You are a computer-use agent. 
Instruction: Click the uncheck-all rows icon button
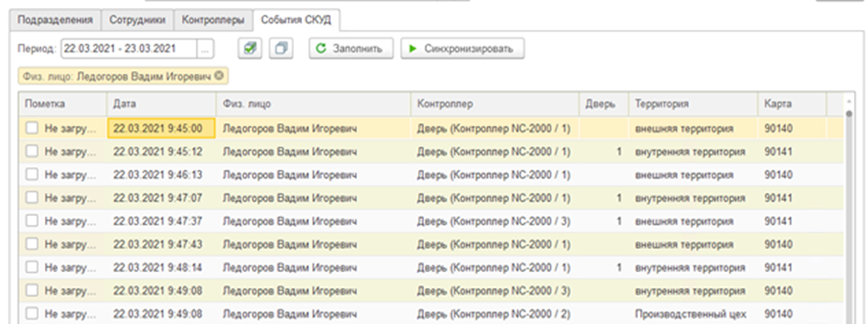pyautogui.click(x=281, y=48)
